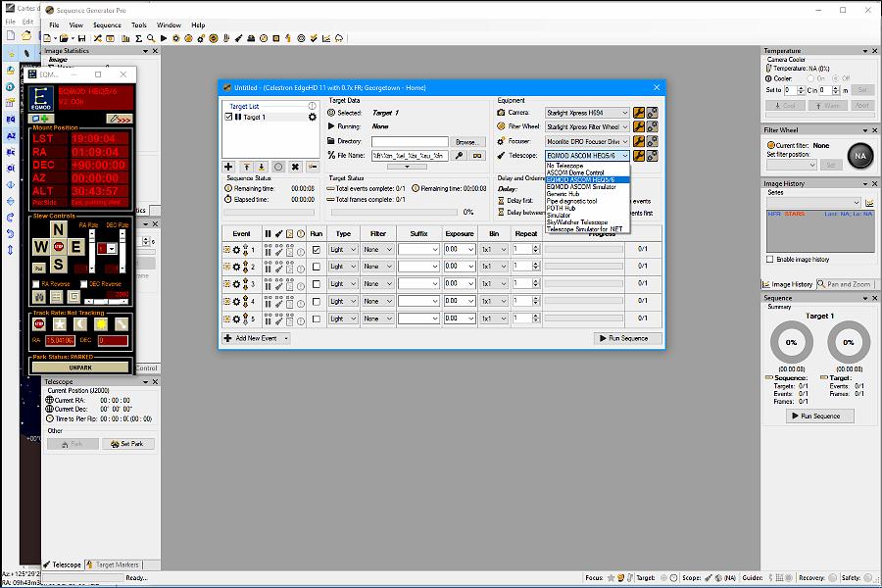This screenshot has width=882, height=588.
Task: Open the Camera equipment dropdown
Action: (587, 113)
